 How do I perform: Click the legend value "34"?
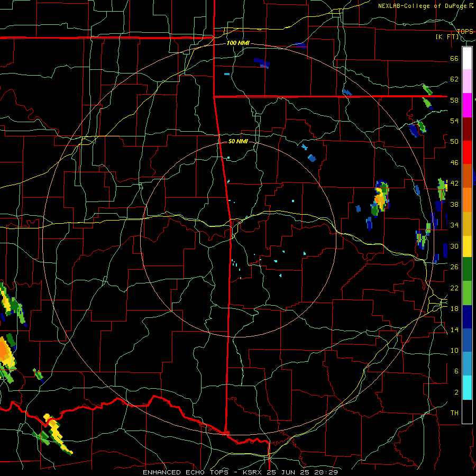[454, 225]
